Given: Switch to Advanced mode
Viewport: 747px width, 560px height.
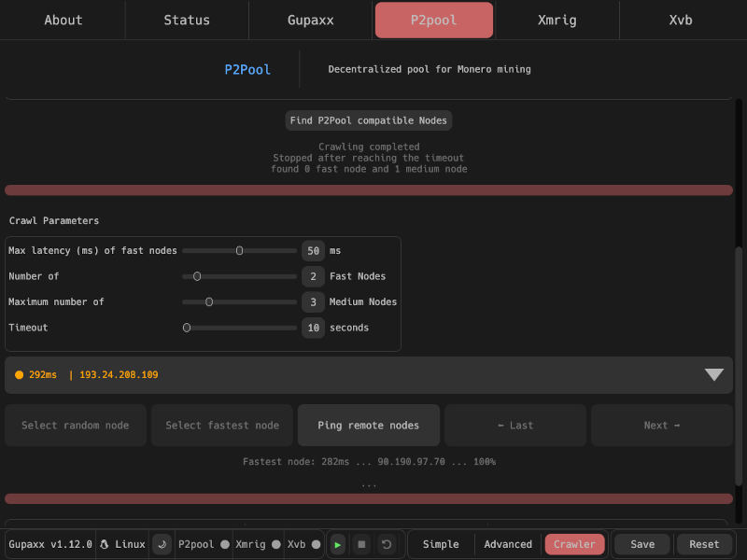Looking at the screenshot, I should 508,544.
